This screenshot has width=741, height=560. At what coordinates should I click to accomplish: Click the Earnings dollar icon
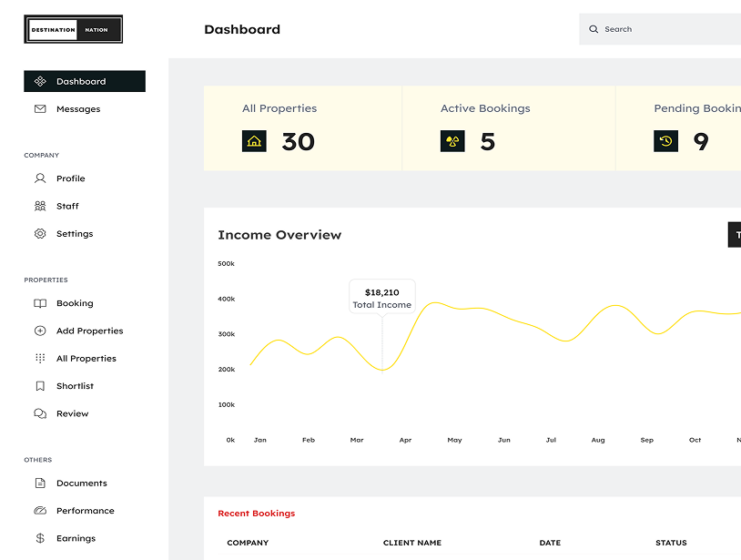(x=40, y=538)
